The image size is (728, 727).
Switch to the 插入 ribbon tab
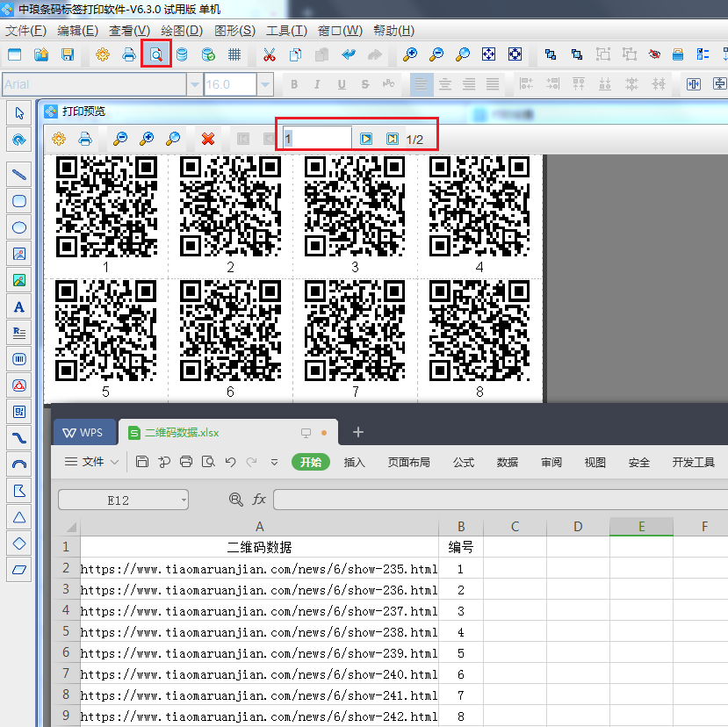tap(355, 462)
